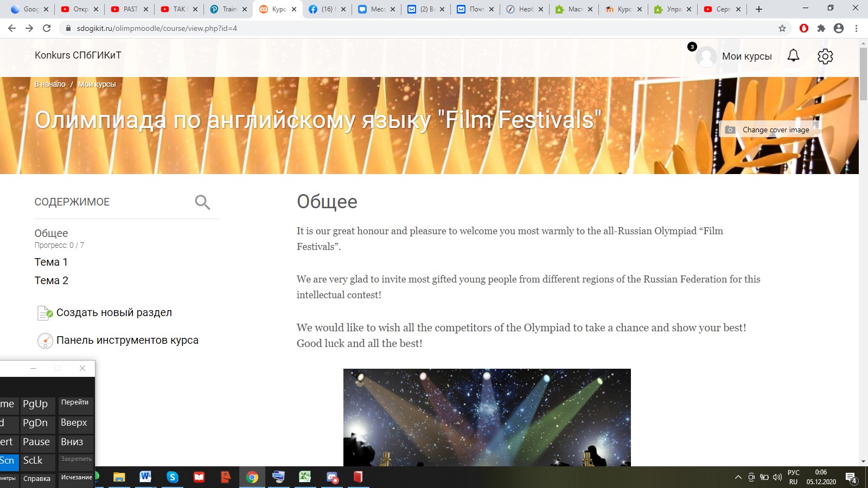868x488 pixels.
Task: Switch to the YouTube PAST tab
Action: (130, 9)
